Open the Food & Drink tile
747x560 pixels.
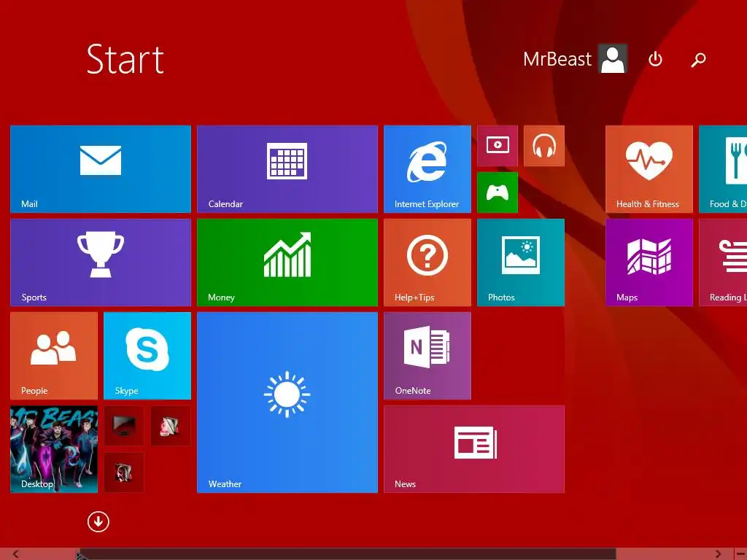point(723,169)
